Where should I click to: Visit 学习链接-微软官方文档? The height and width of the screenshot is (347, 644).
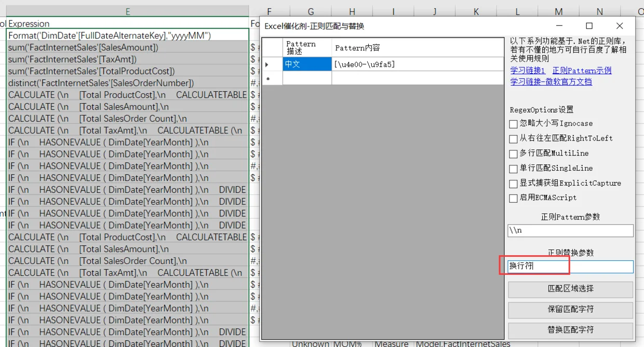tap(551, 81)
